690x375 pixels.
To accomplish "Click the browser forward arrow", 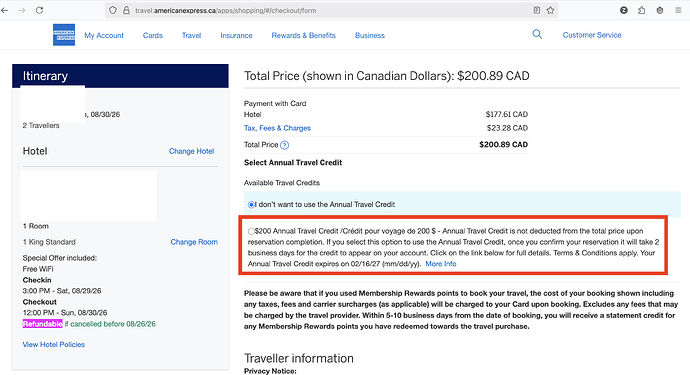I will [x=22, y=10].
